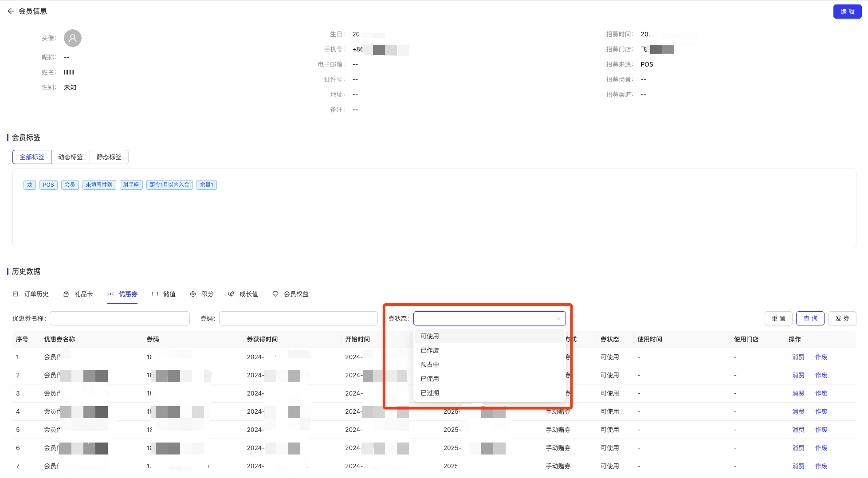The width and height of the screenshot is (868, 478).
Task: Focus the 优惠券名称 input field
Action: [120, 318]
